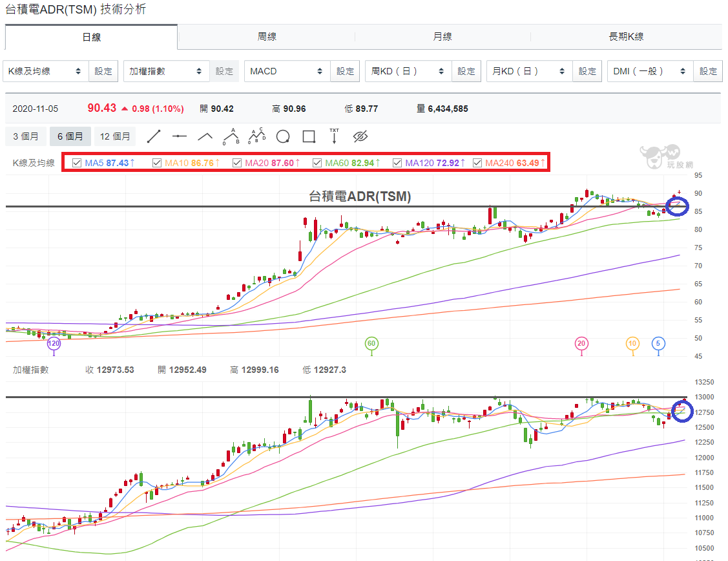Click the low price 89.77
Viewport: 728px width, 561px height.
(367, 109)
